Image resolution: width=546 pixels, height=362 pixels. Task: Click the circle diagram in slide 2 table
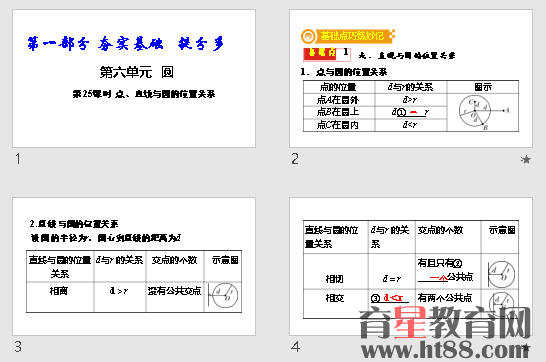click(x=483, y=112)
